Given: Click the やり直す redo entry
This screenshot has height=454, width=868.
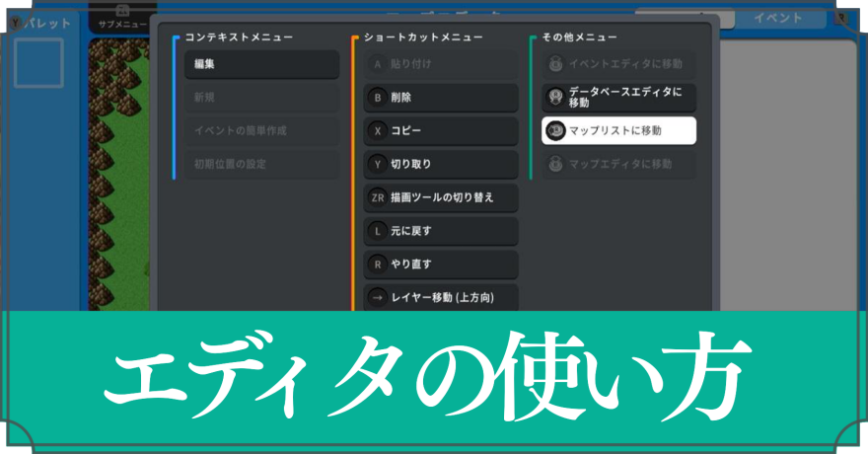Looking at the screenshot, I should tap(441, 265).
